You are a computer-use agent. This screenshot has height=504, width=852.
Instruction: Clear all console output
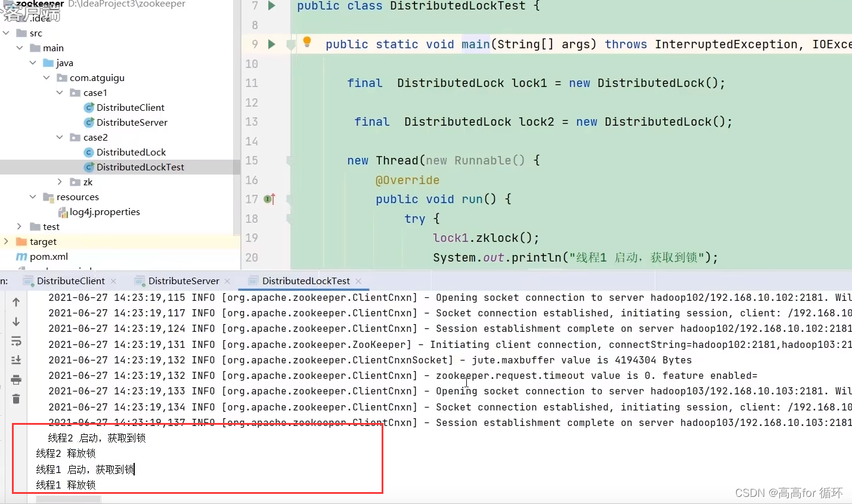click(16, 399)
